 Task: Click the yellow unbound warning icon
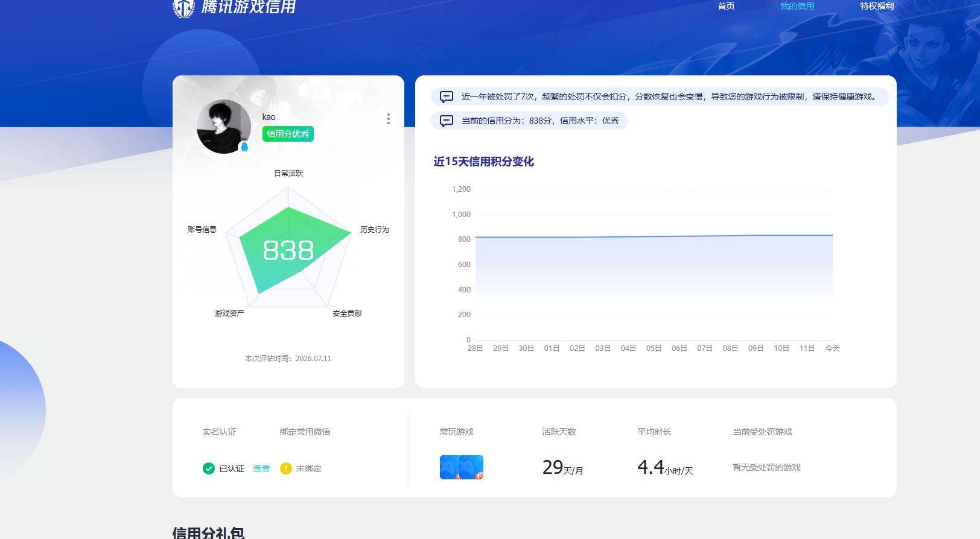[x=286, y=468]
